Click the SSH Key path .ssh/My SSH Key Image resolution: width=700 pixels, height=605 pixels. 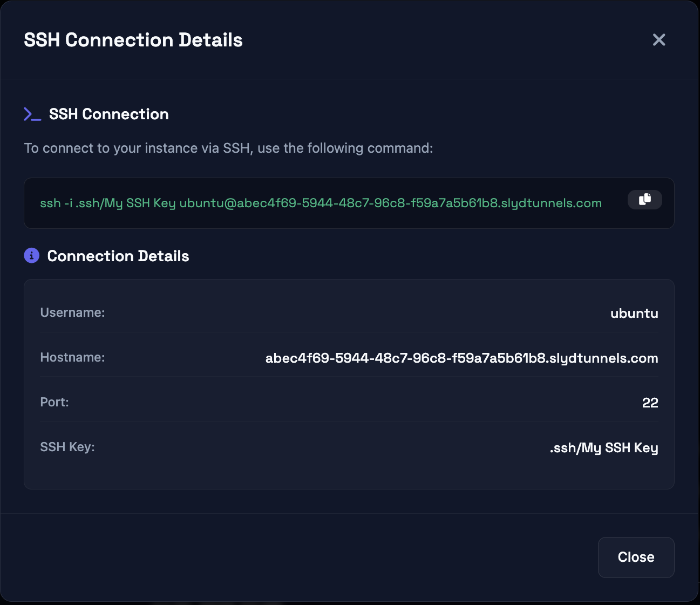click(603, 447)
